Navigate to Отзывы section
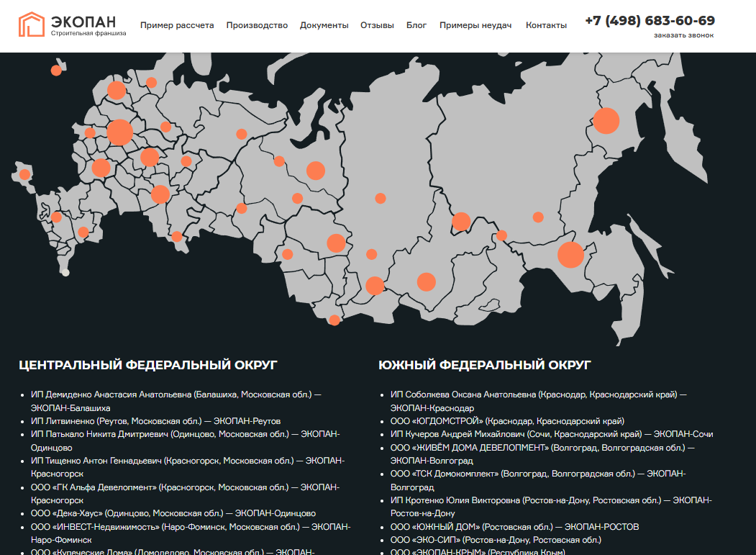The width and height of the screenshot is (756, 555). pyautogui.click(x=377, y=25)
